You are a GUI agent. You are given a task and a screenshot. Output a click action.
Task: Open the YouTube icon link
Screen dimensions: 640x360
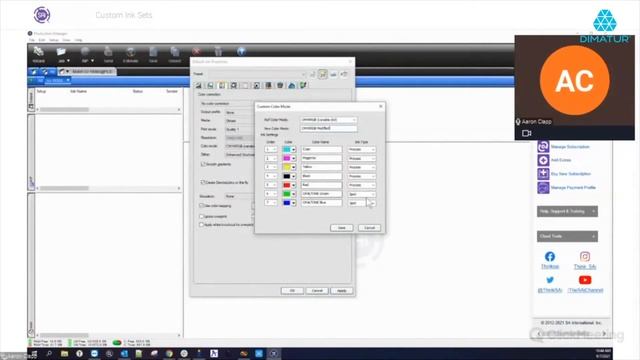[x=585, y=280]
